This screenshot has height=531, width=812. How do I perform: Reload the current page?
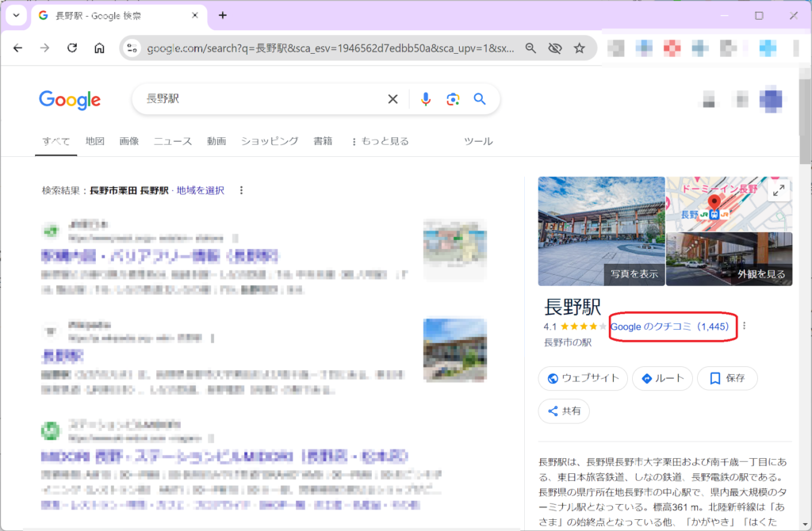[x=72, y=48]
